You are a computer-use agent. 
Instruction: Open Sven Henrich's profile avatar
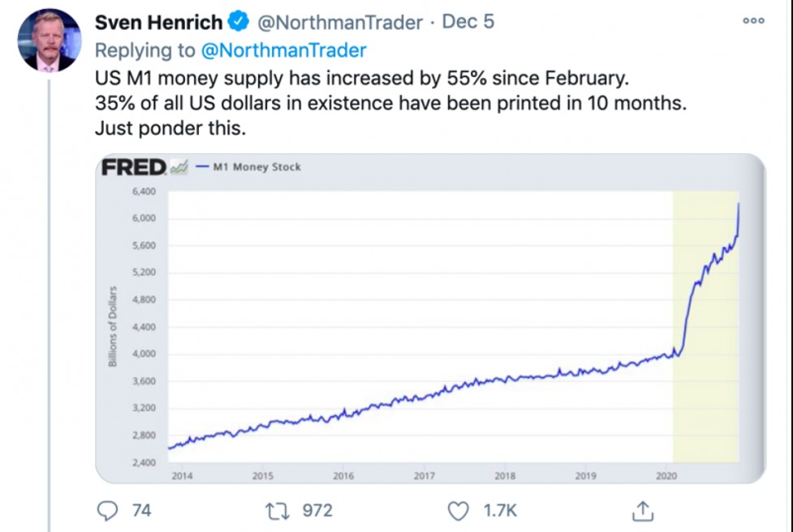(48, 41)
